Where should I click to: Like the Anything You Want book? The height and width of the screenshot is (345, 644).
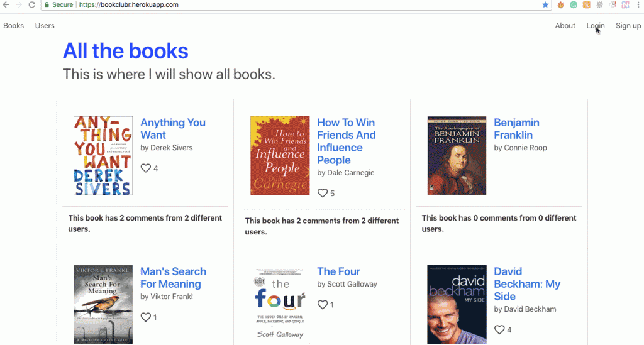pyautogui.click(x=145, y=168)
